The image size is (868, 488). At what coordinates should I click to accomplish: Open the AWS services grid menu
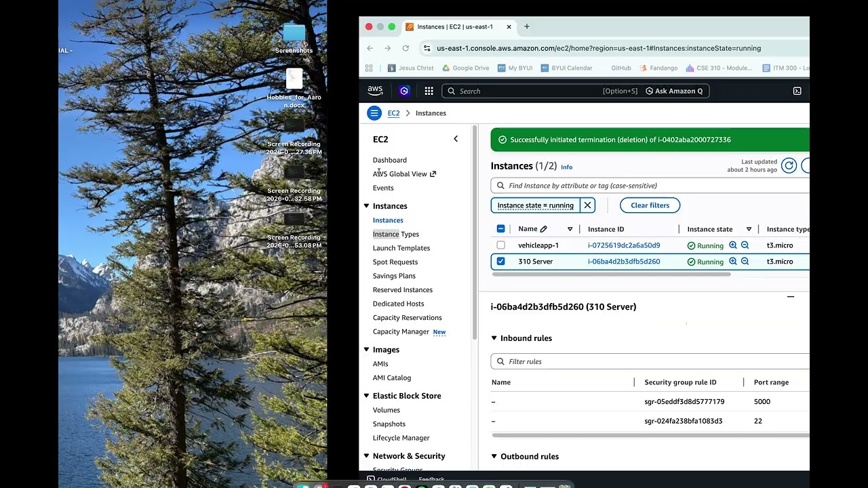coord(429,91)
